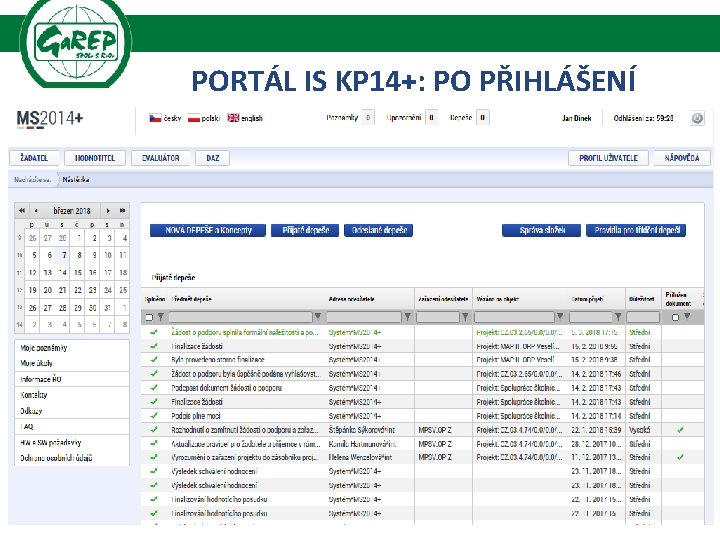The image size is (720, 540).
Task: Click importance value 'Vysoká'
Action: pyautogui.click(x=639, y=430)
